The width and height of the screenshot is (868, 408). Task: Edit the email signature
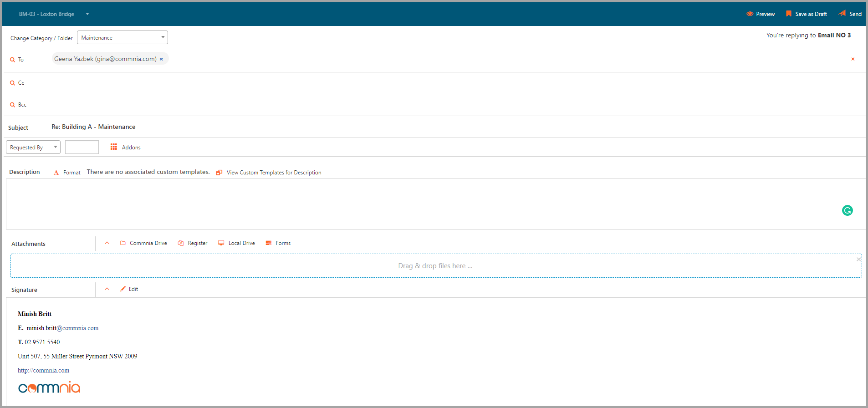pyautogui.click(x=129, y=289)
